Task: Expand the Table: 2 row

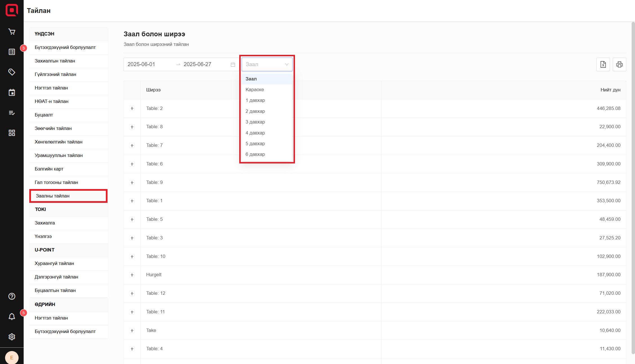Action: pyautogui.click(x=132, y=109)
